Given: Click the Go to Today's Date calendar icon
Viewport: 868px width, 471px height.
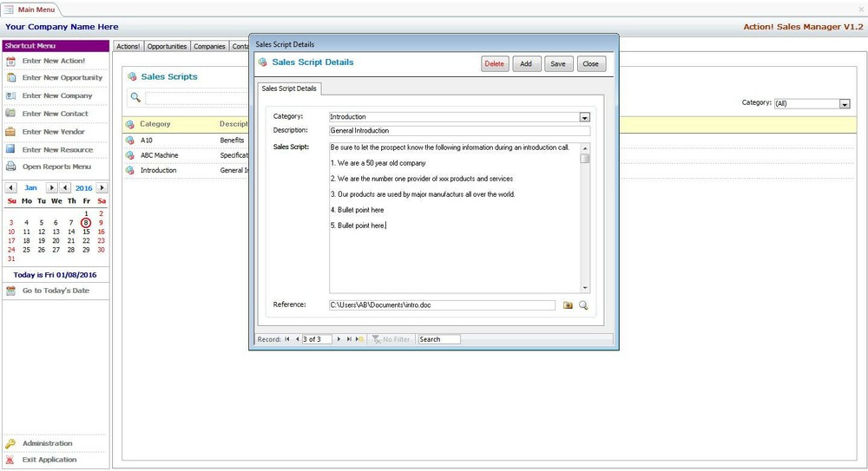Looking at the screenshot, I should pos(10,291).
